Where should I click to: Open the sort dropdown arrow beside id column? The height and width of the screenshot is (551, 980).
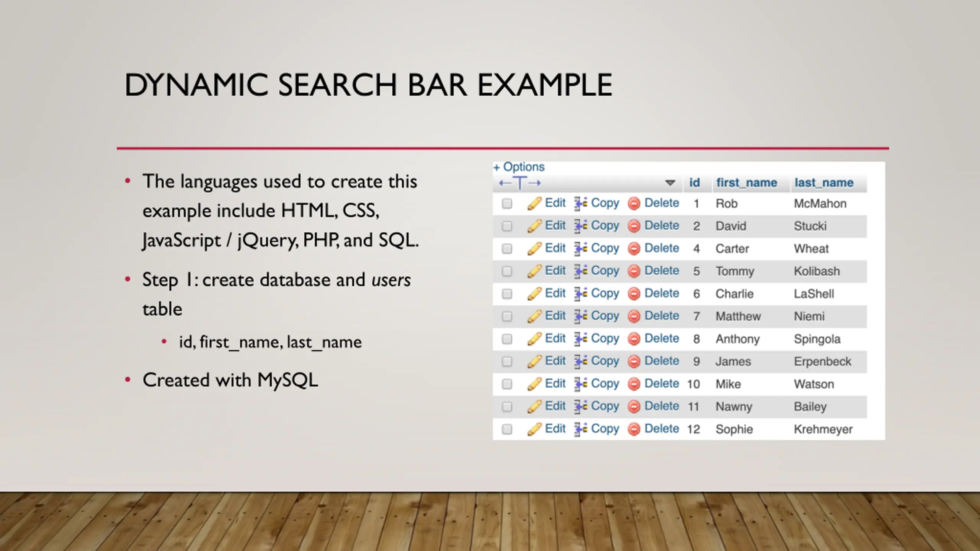pyautogui.click(x=670, y=183)
